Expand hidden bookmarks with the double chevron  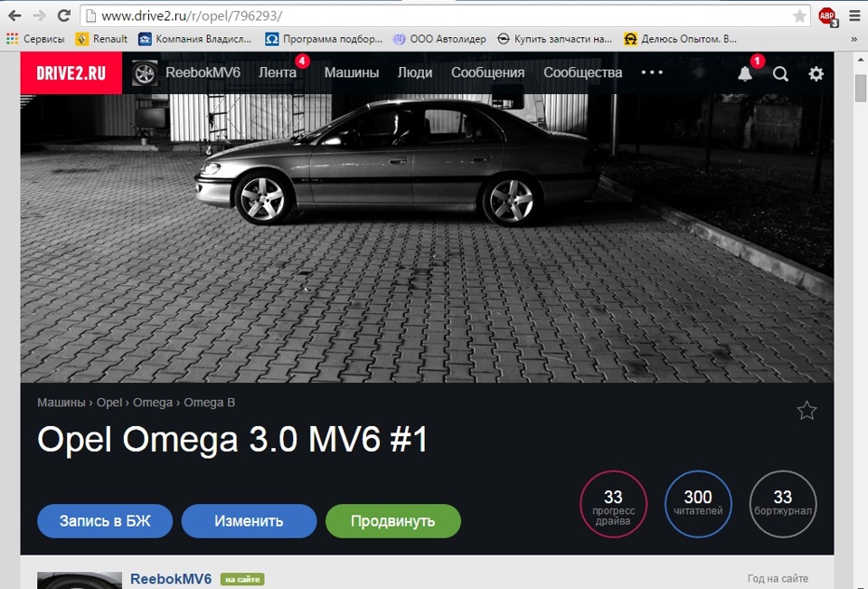coord(854,39)
